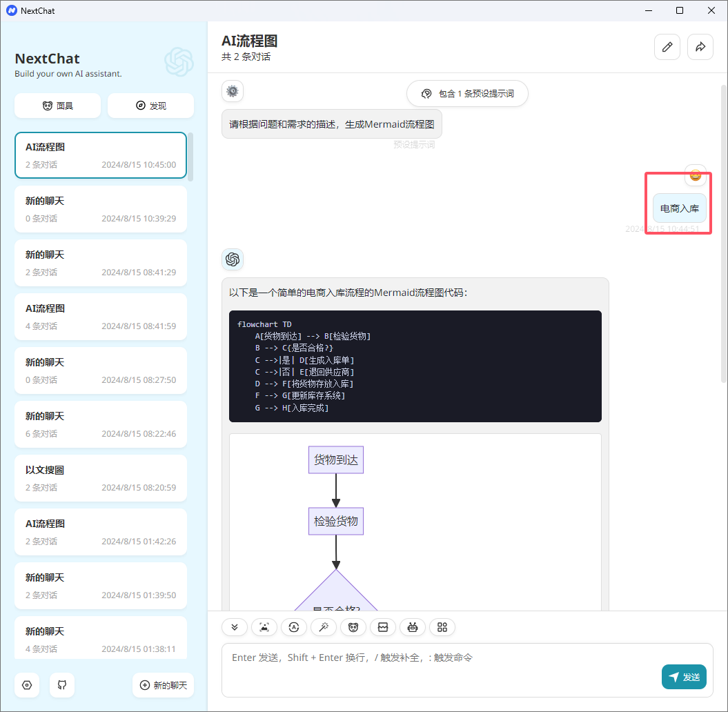Open 新的聊天 chat dated 08:41:29
Image resolution: width=728 pixels, height=712 pixels.
[101, 263]
